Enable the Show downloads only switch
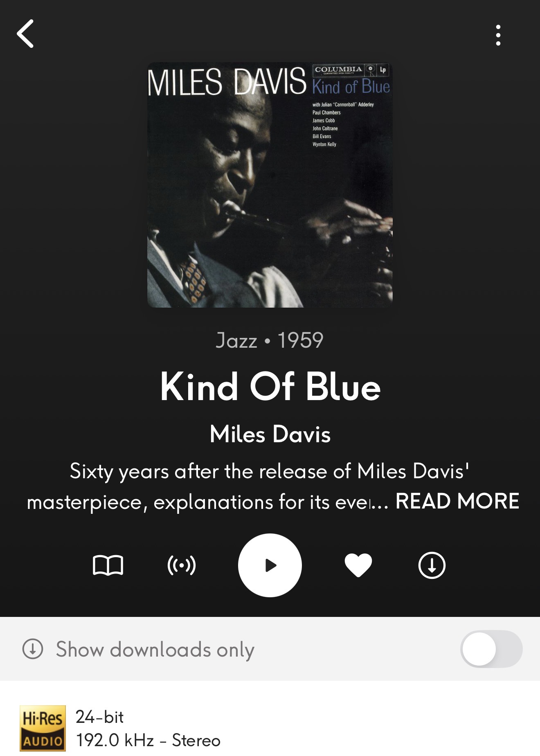The width and height of the screenshot is (540, 756). 491,649
